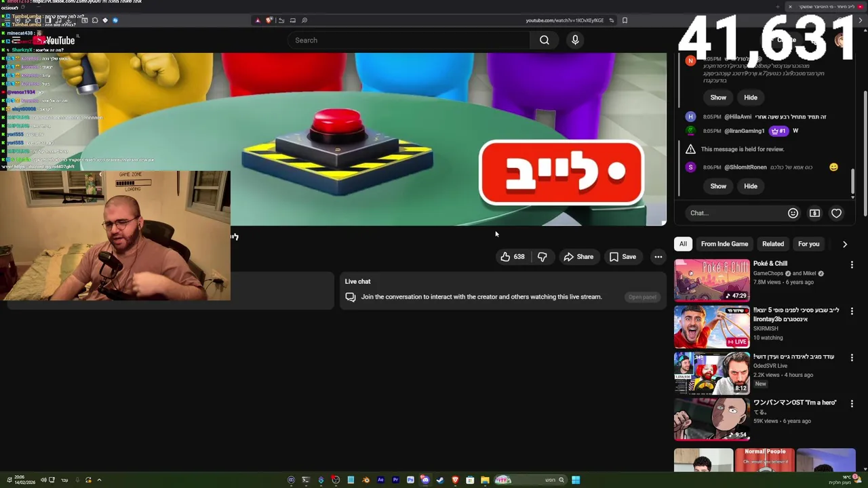Viewport: 868px width, 488px height.
Task: Click the weather widget in taskbar
Action: (x=844, y=480)
